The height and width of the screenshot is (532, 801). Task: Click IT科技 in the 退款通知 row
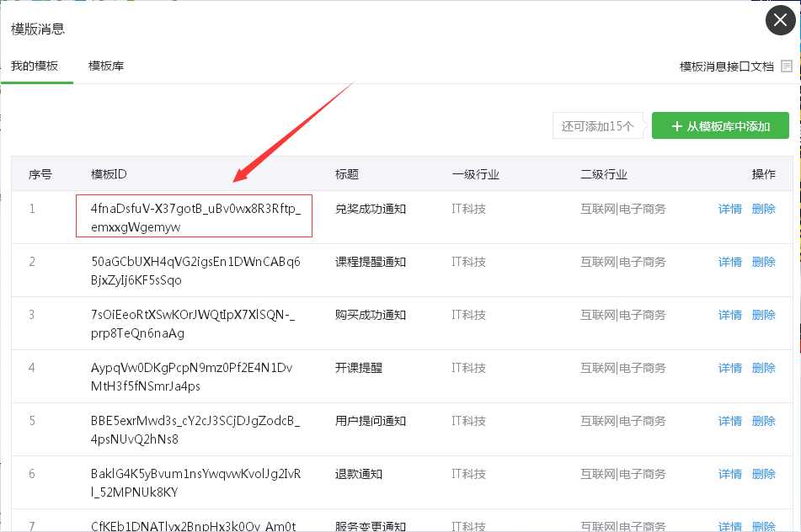(468, 474)
